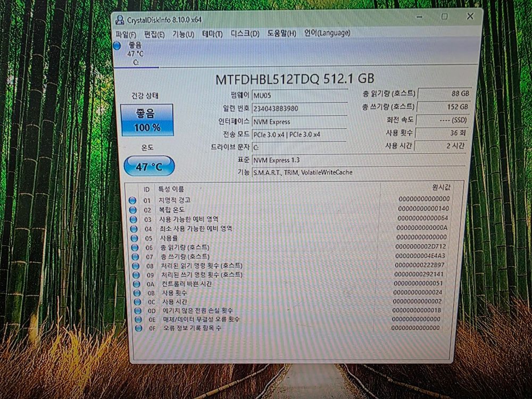Click raw value 0000000004E4A3
This screenshot has height=399, width=532.
click(420, 256)
